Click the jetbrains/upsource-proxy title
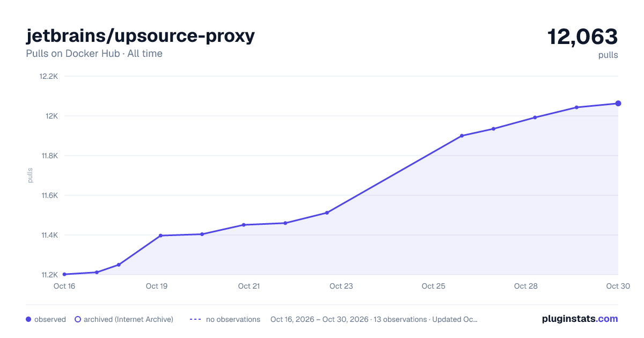 [x=140, y=36]
